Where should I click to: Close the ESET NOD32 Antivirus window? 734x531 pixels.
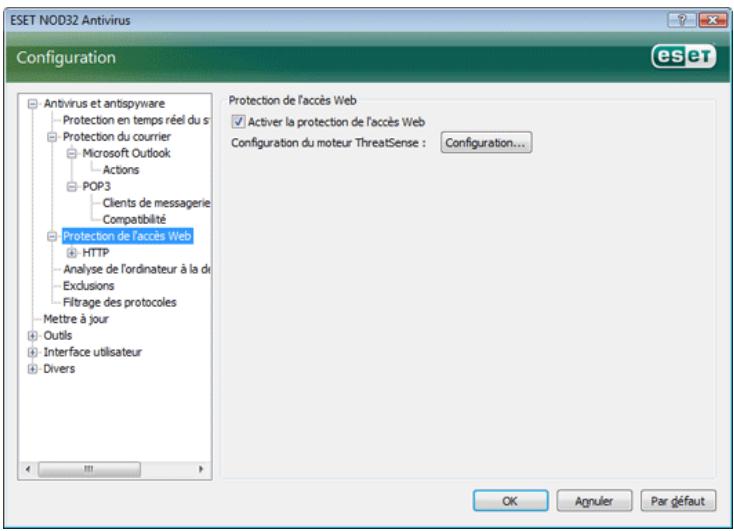tap(712, 20)
